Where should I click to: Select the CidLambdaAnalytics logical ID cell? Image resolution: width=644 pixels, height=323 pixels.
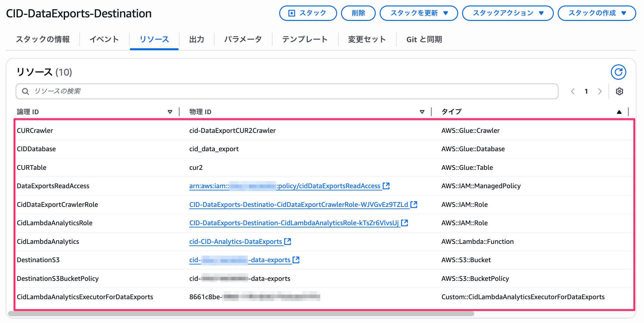[48, 242]
